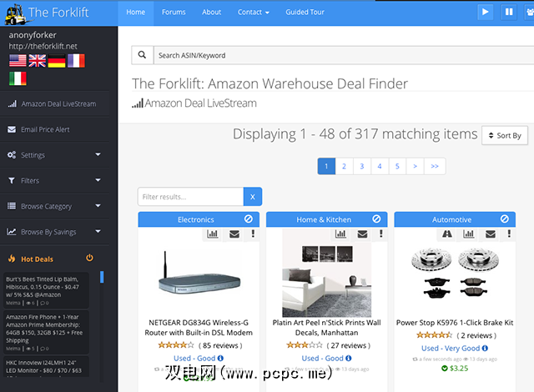Select the United States flag

coord(18,61)
